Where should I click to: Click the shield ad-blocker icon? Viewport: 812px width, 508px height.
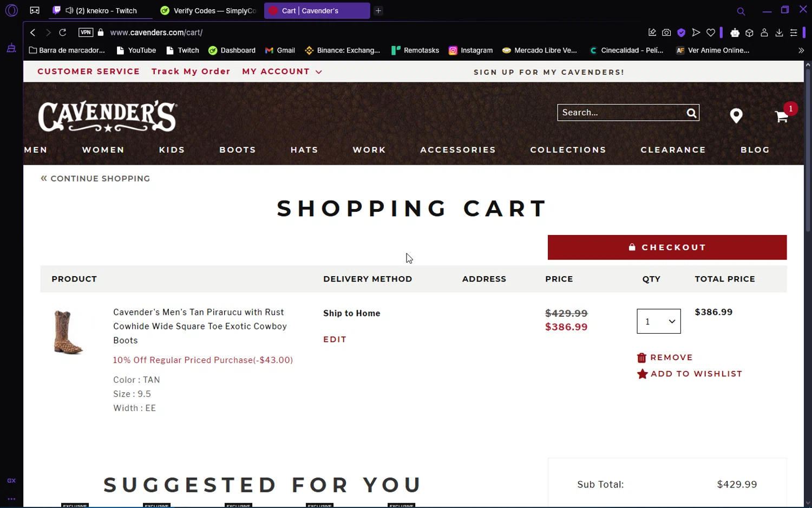coord(682,32)
